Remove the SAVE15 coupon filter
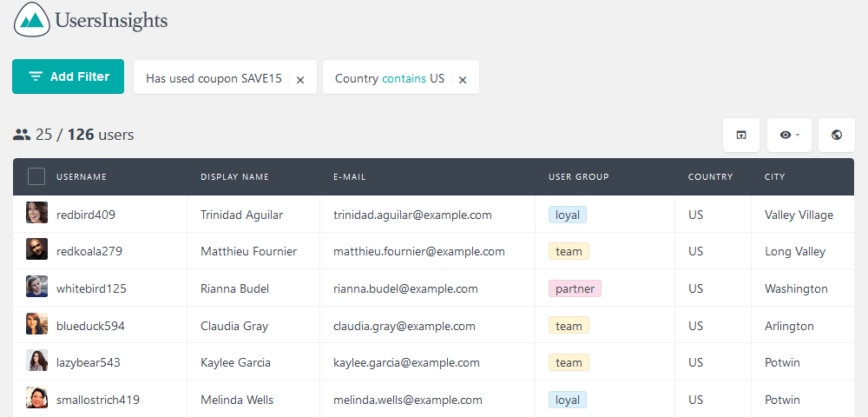 point(300,80)
